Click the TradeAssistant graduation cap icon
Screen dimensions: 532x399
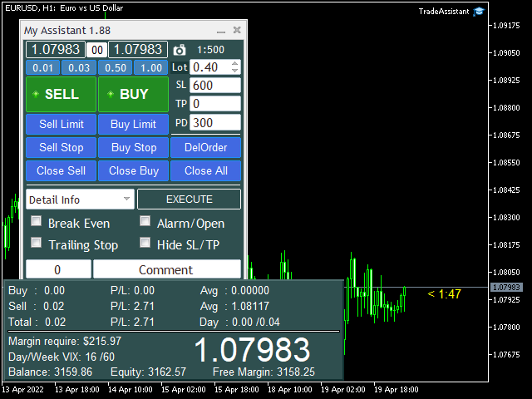pyautogui.click(x=479, y=11)
